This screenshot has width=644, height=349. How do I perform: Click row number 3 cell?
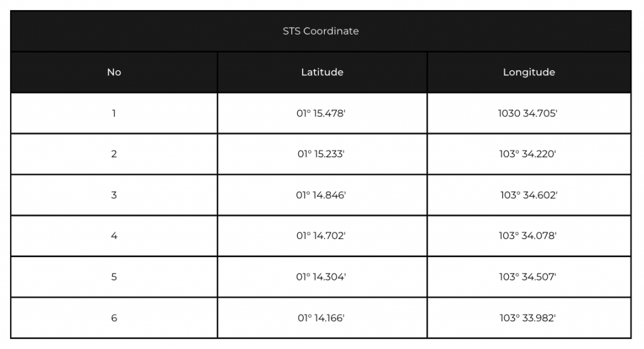coord(114,195)
